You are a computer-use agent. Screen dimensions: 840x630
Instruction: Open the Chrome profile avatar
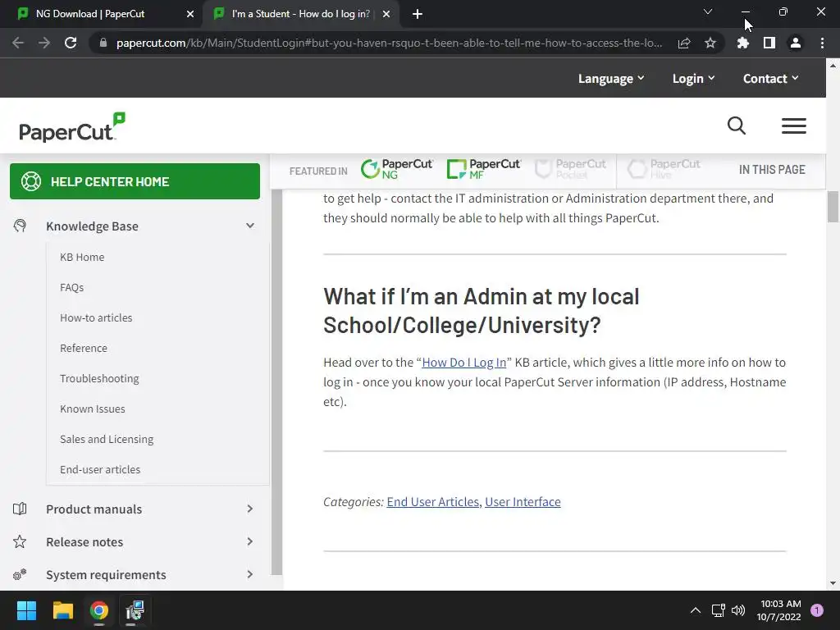pos(796,43)
